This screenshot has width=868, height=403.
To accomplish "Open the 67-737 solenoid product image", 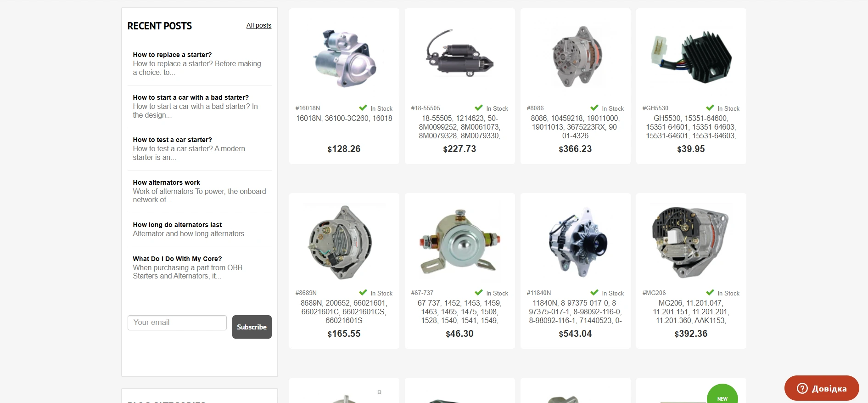I will point(459,242).
